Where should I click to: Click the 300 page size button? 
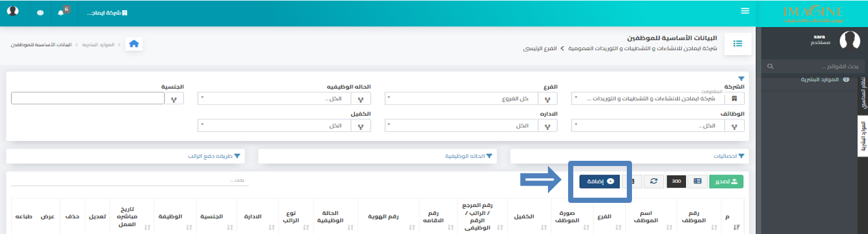(x=676, y=181)
